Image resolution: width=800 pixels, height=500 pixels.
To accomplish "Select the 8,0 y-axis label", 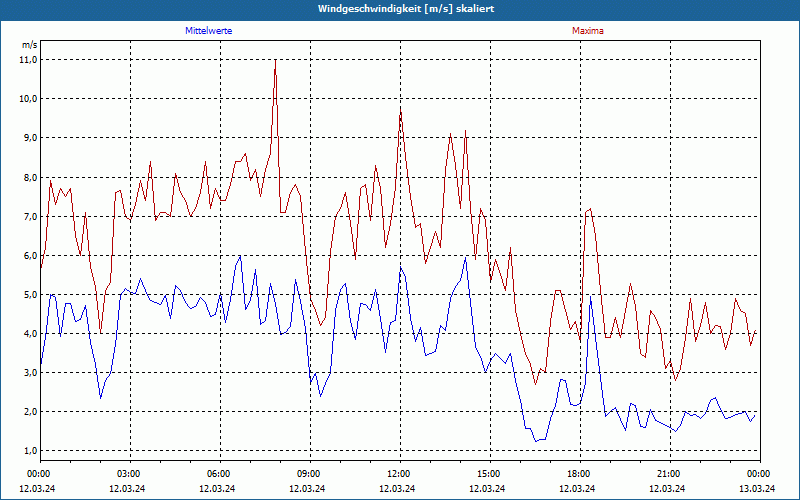I will (31, 178).
